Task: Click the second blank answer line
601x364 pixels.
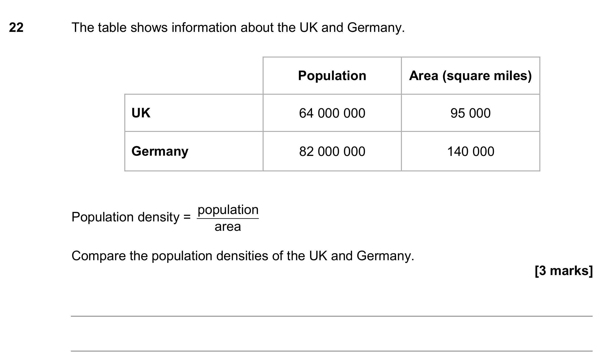Action: click(332, 351)
